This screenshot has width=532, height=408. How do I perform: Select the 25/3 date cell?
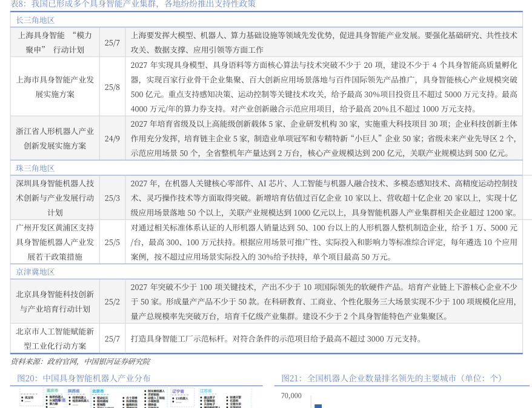coord(112,198)
